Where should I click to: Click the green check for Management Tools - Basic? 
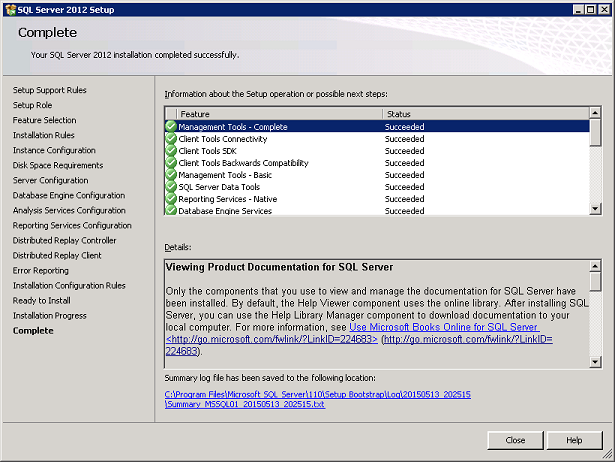[x=171, y=175]
